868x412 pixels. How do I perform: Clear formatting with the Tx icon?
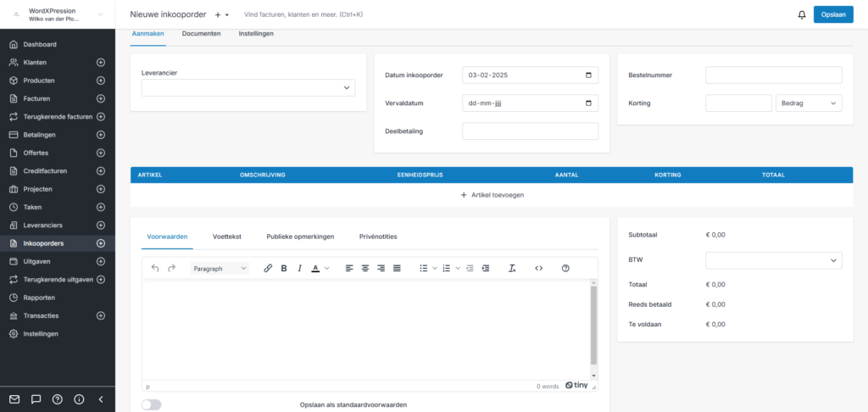click(512, 268)
